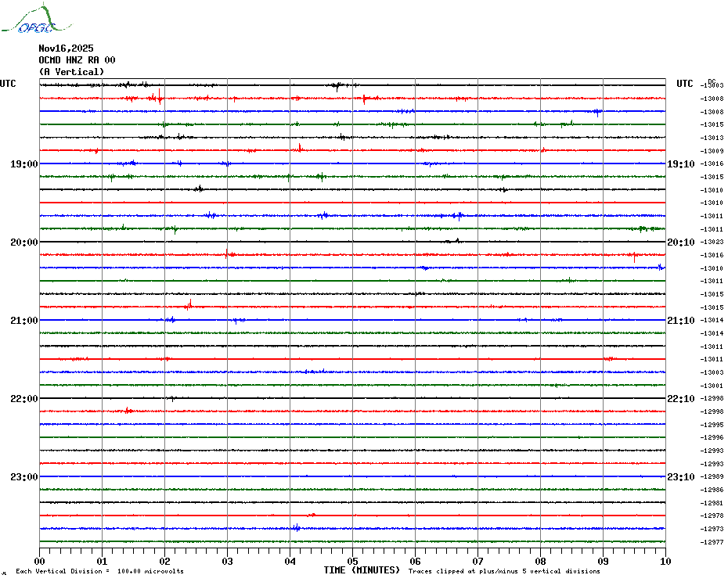This screenshot has height=582, width=728.
Task: Click the 20:10 time label on right
Action: 680,242
